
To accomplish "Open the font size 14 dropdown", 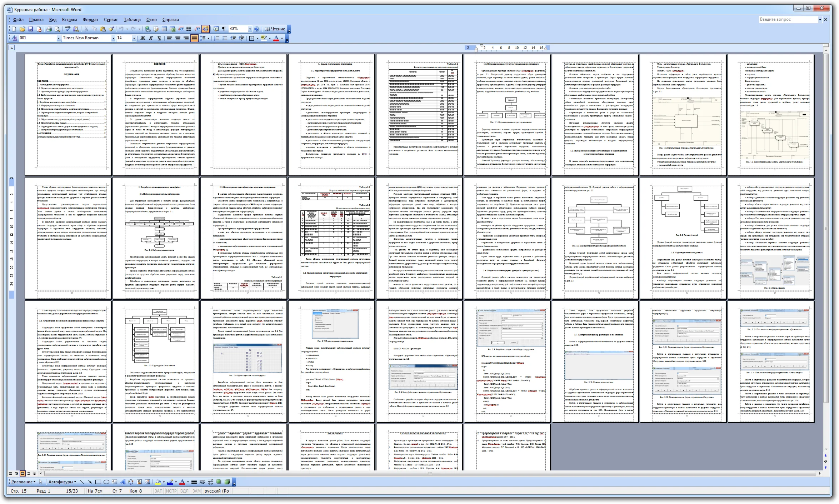I will 134,38.
